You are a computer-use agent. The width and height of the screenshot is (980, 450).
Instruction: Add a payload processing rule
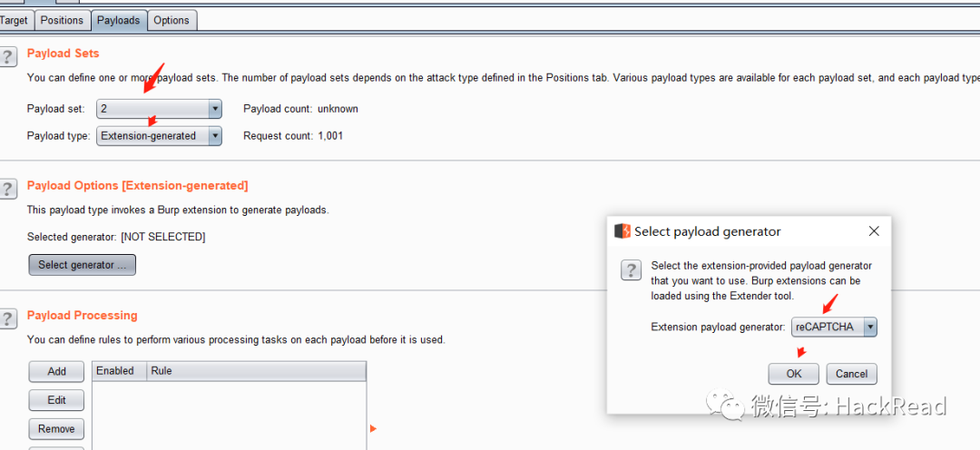[56, 371]
